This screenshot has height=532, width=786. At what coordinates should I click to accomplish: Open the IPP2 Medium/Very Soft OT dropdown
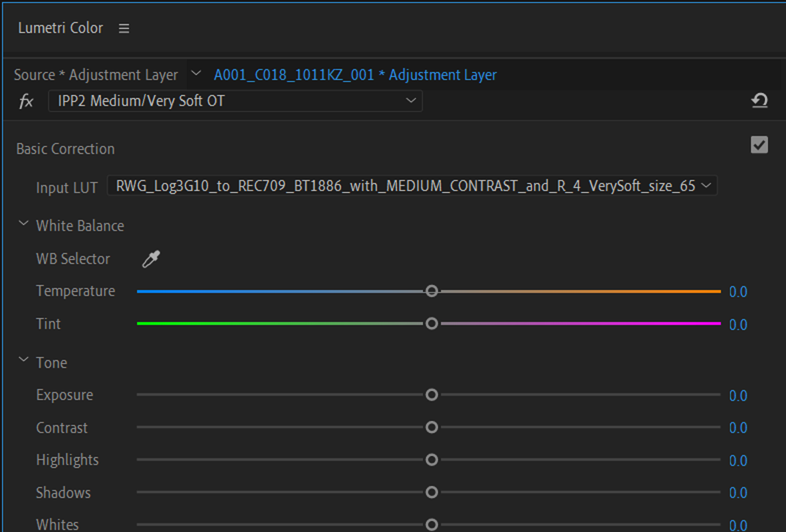[235, 101]
